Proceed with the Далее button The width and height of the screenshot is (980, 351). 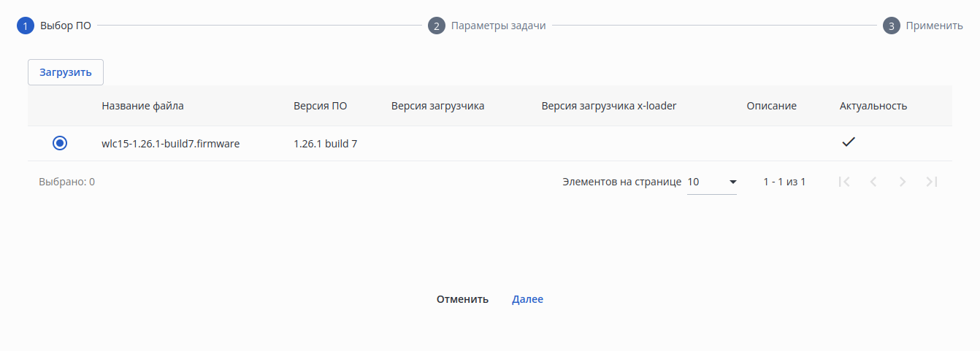pyautogui.click(x=527, y=299)
